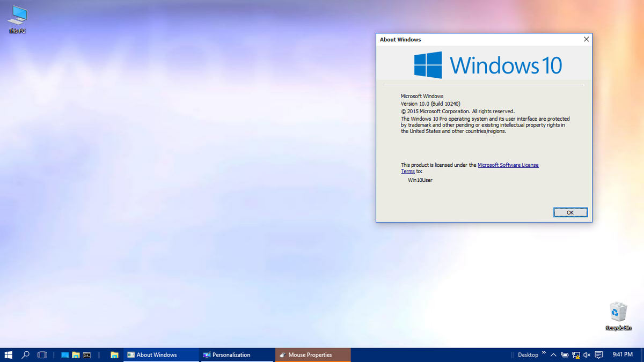Click the Show Desktop quick launch icon

coord(65,355)
